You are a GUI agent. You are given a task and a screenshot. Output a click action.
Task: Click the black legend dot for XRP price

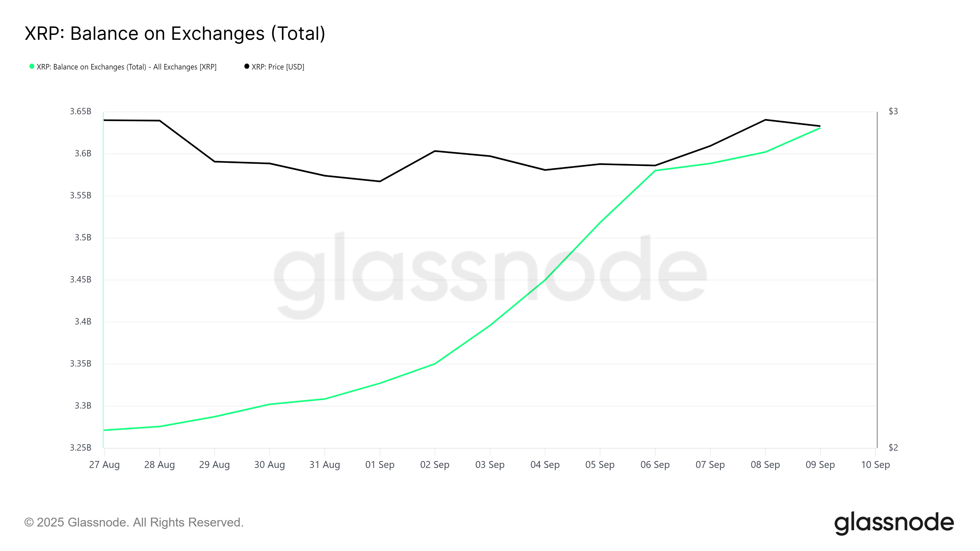click(x=247, y=66)
